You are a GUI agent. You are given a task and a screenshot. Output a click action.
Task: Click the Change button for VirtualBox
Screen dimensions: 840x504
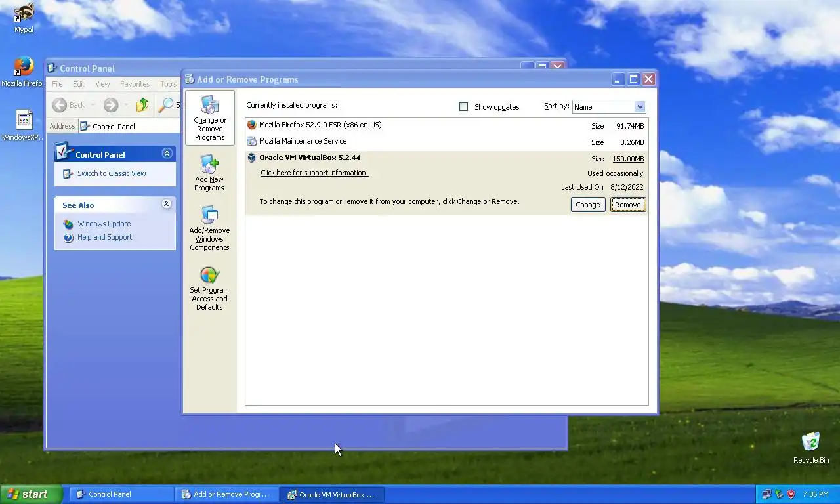tap(588, 205)
